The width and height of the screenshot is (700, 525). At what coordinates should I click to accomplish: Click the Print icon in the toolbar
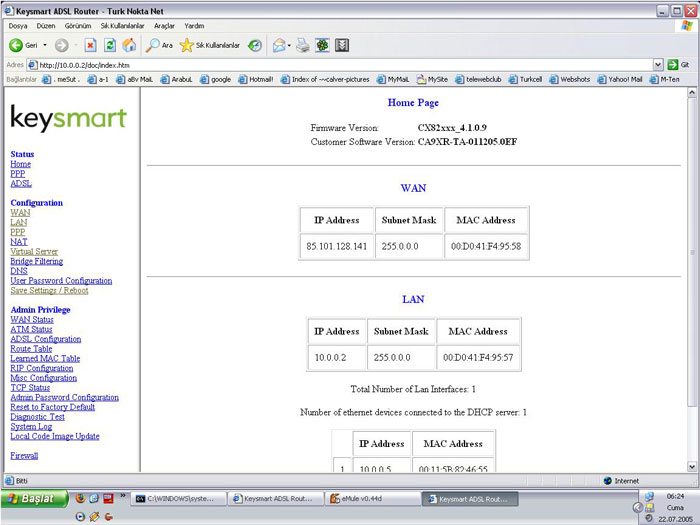(x=303, y=45)
